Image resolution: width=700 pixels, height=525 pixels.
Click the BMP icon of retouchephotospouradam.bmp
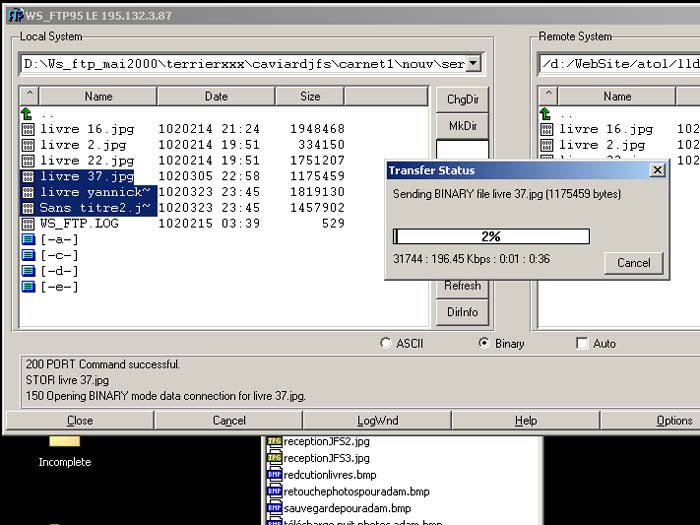pos(275,491)
